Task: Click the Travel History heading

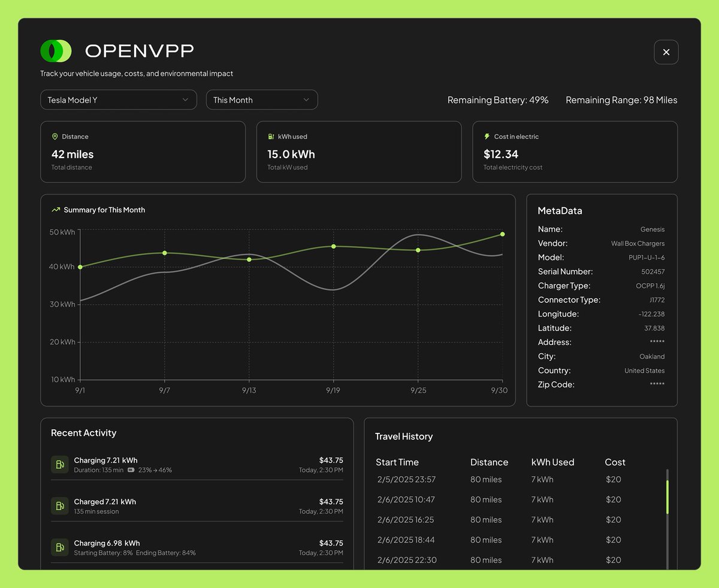Action: click(404, 437)
